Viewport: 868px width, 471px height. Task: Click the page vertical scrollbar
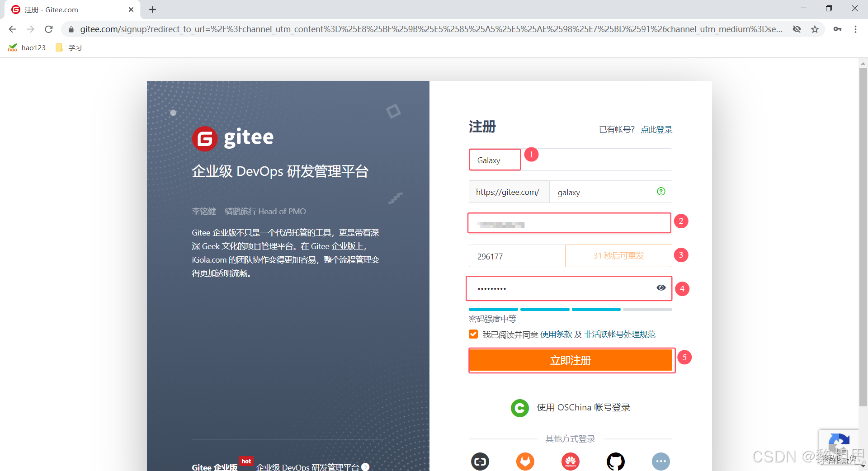(x=863, y=237)
